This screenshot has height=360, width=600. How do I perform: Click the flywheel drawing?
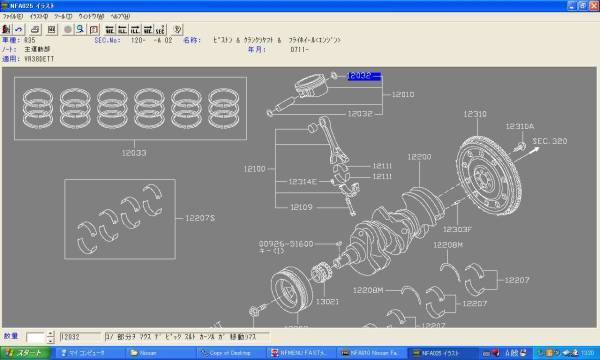[x=489, y=176]
